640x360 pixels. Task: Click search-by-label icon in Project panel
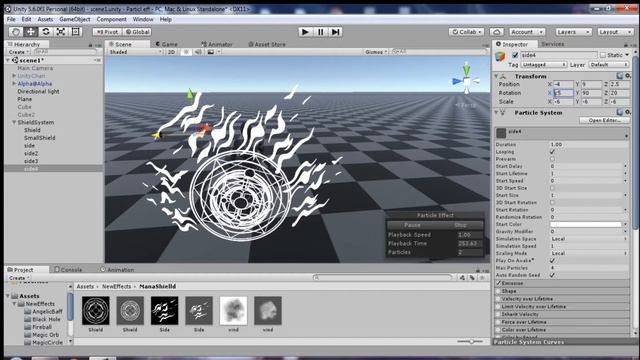click(472, 278)
